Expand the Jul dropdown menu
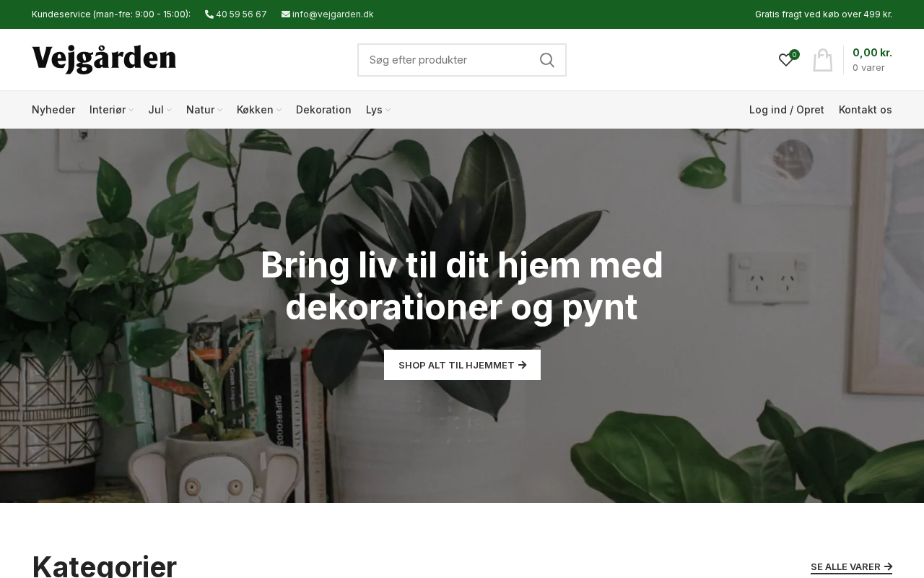The height and width of the screenshot is (578, 924). [x=169, y=110]
